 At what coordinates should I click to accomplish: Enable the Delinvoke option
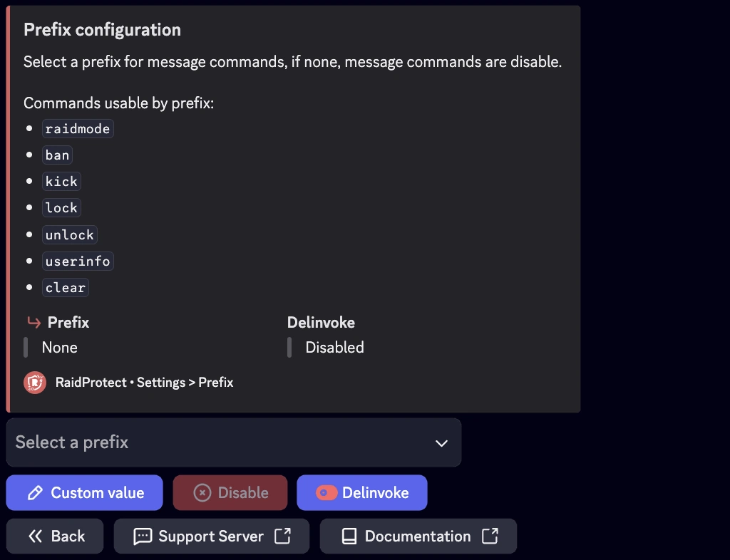[x=361, y=492]
